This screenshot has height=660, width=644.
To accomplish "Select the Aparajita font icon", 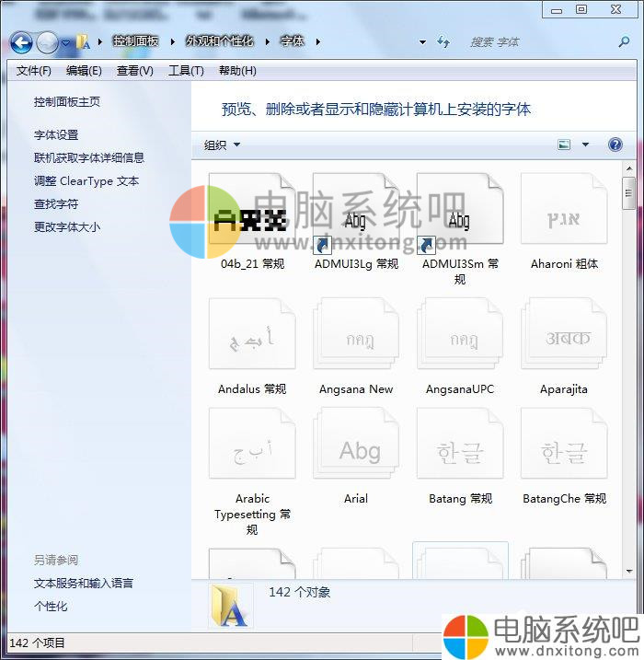I will click(x=564, y=337).
